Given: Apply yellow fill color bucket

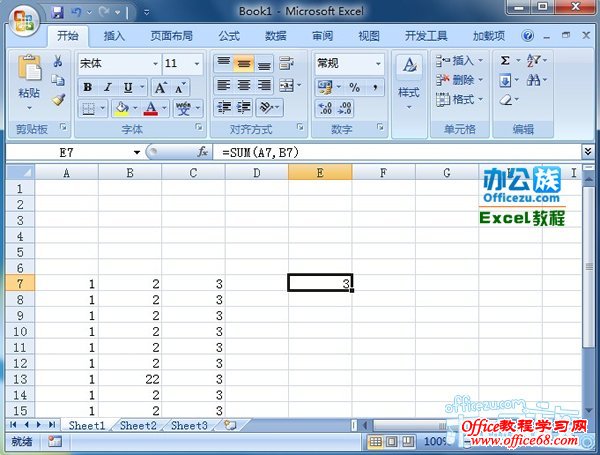Looking at the screenshot, I should [122, 109].
